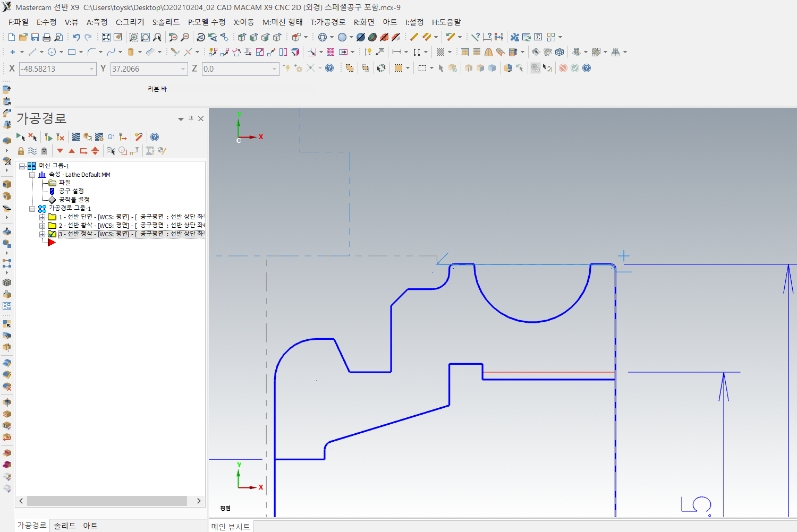Open the 가공경로 panel options dropdown arrow

(x=181, y=119)
